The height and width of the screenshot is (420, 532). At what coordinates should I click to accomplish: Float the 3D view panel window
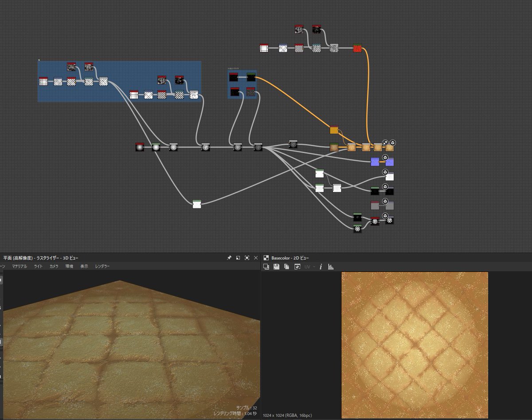(238, 258)
